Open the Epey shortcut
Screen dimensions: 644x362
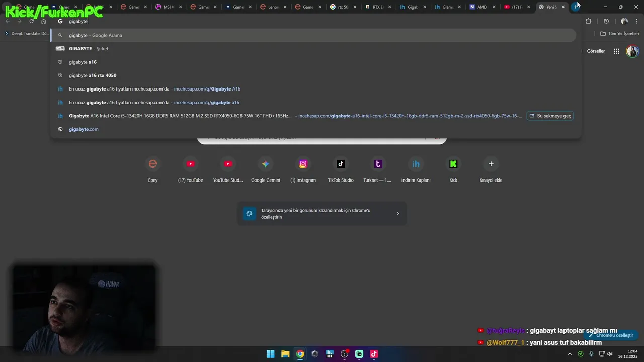pyautogui.click(x=153, y=169)
